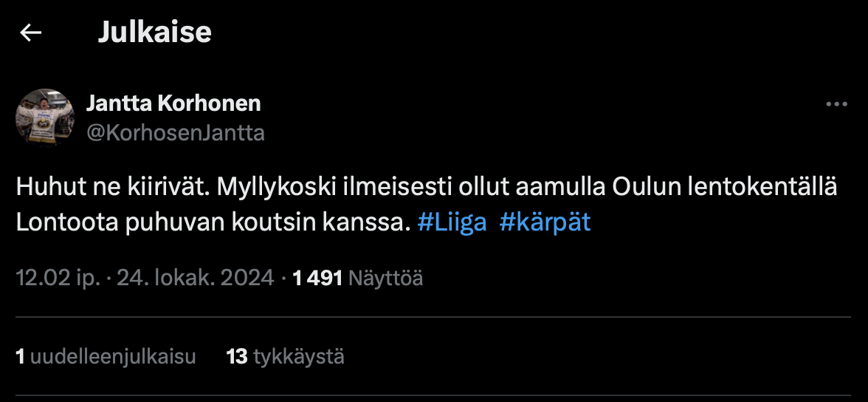Click the phrase 'Lontoota puhuvan koutsin kanssa'
Screen dimensions: 868x402
210,223
